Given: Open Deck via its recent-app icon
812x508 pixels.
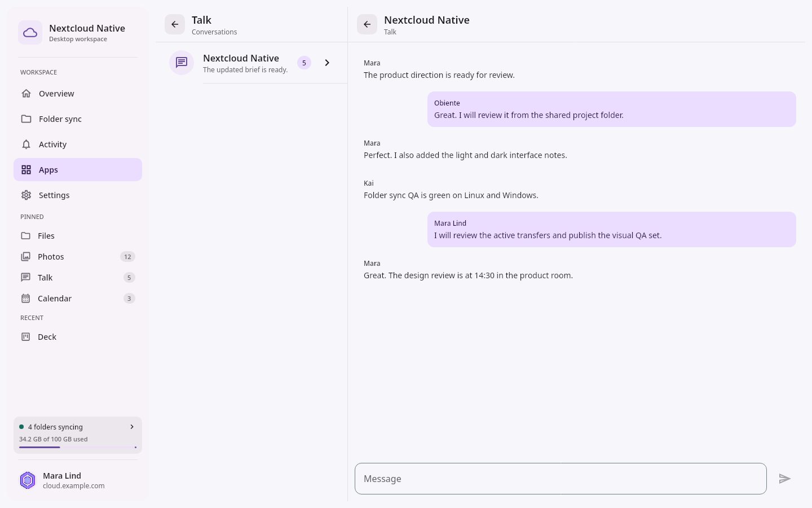Looking at the screenshot, I should (x=25, y=337).
